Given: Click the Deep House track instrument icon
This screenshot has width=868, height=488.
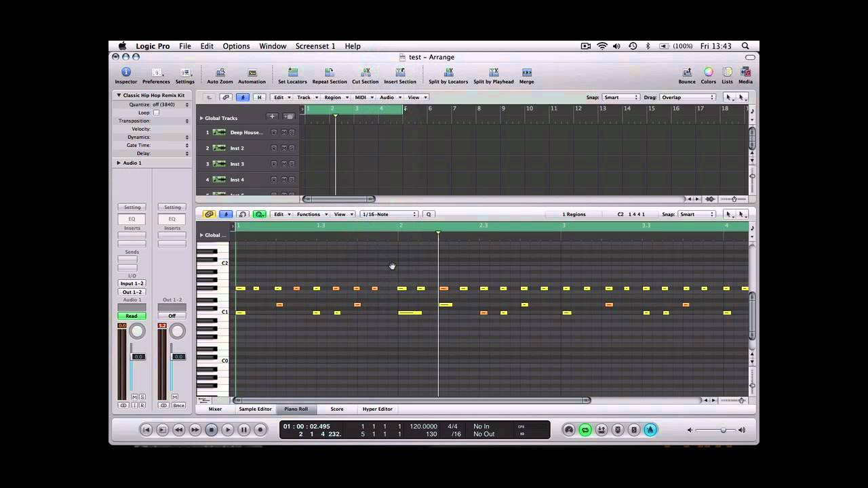Looking at the screenshot, I should pyautogui.click(x=219, y=132).
